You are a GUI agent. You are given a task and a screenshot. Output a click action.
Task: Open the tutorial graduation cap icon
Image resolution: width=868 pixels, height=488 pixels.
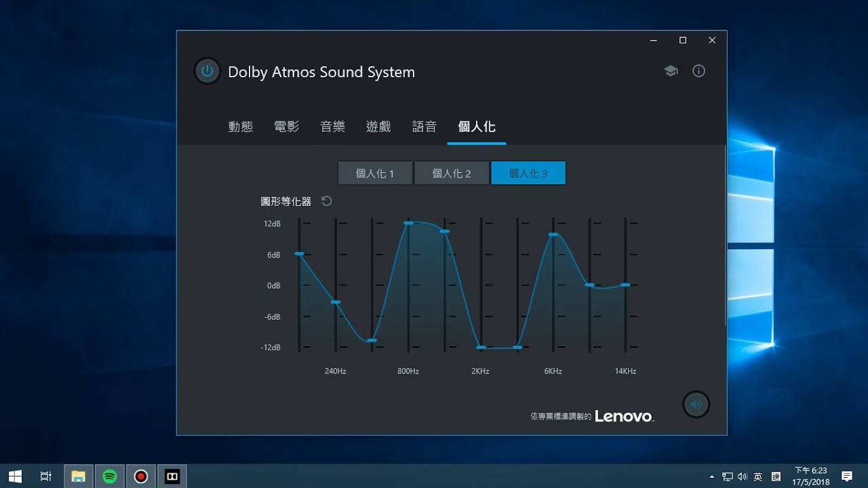tap(671, 71)
